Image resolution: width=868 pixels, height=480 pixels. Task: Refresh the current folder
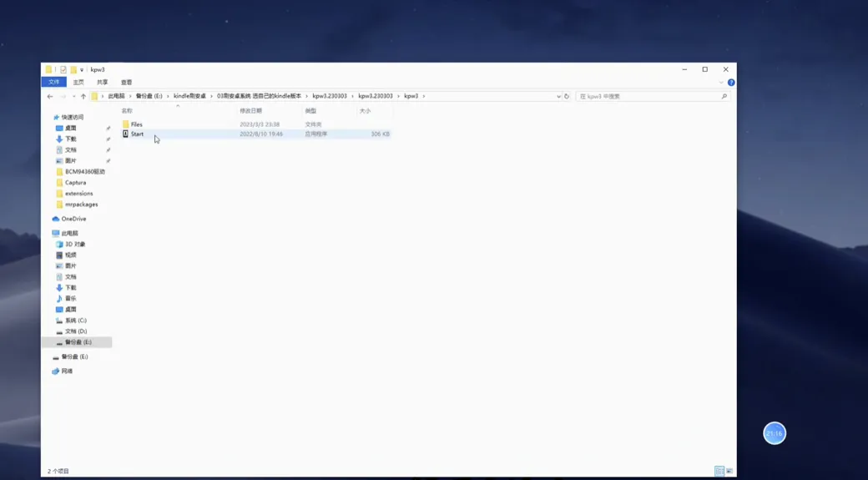coord(567,96)
